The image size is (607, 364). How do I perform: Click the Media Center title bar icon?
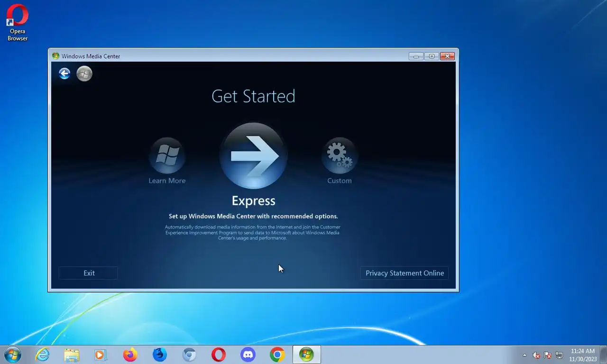[x=55, y=56]
